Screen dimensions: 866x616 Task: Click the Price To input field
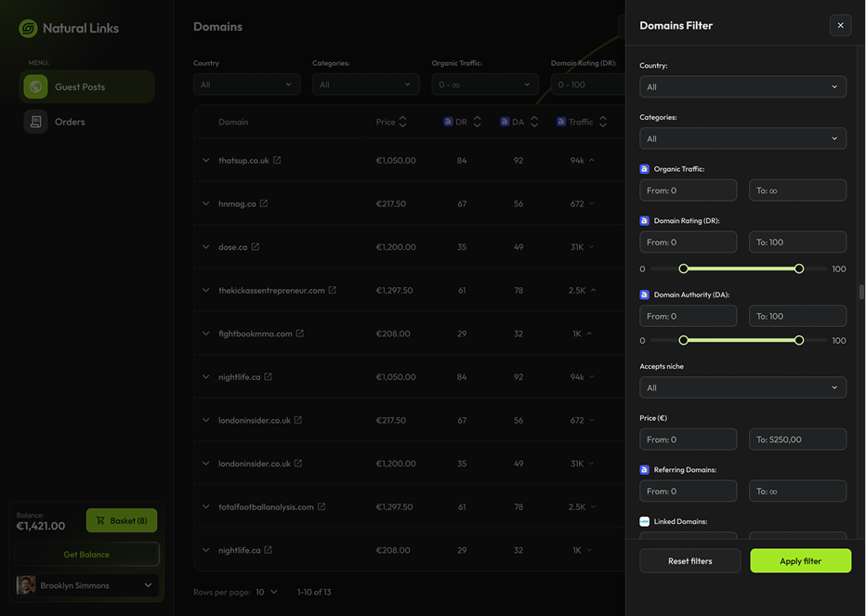click(797, 439)
